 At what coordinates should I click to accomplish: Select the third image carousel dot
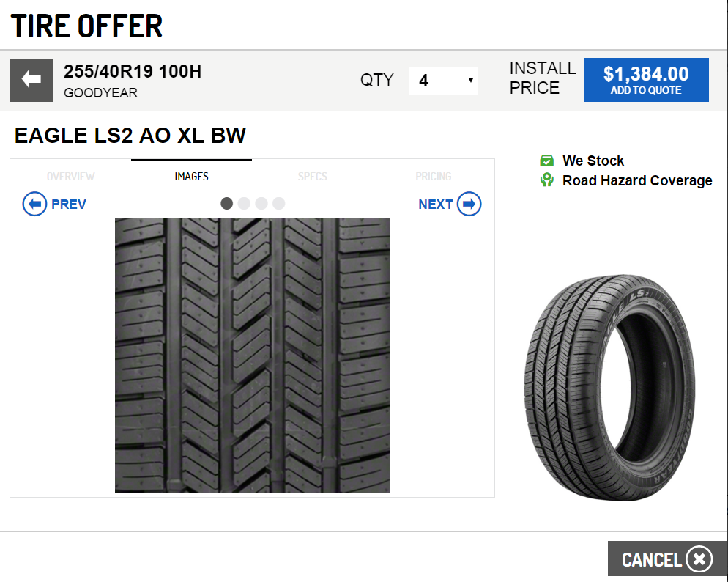[x=261, y=203]
